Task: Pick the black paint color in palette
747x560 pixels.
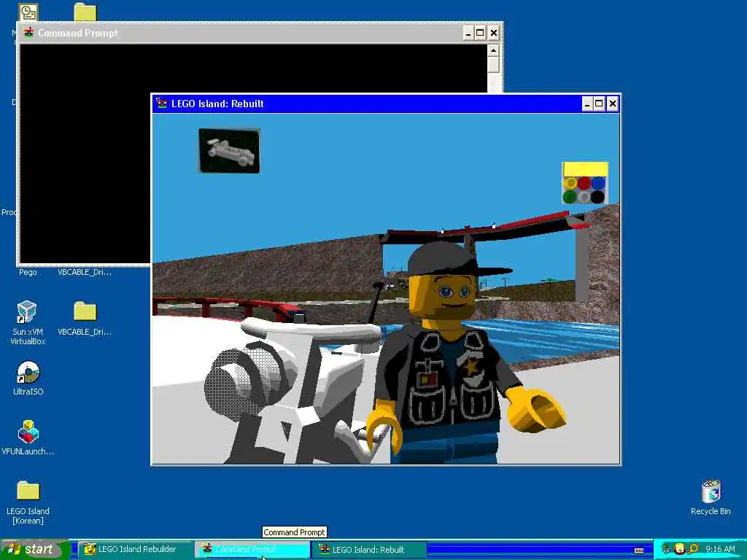Action: pos(598,197)
